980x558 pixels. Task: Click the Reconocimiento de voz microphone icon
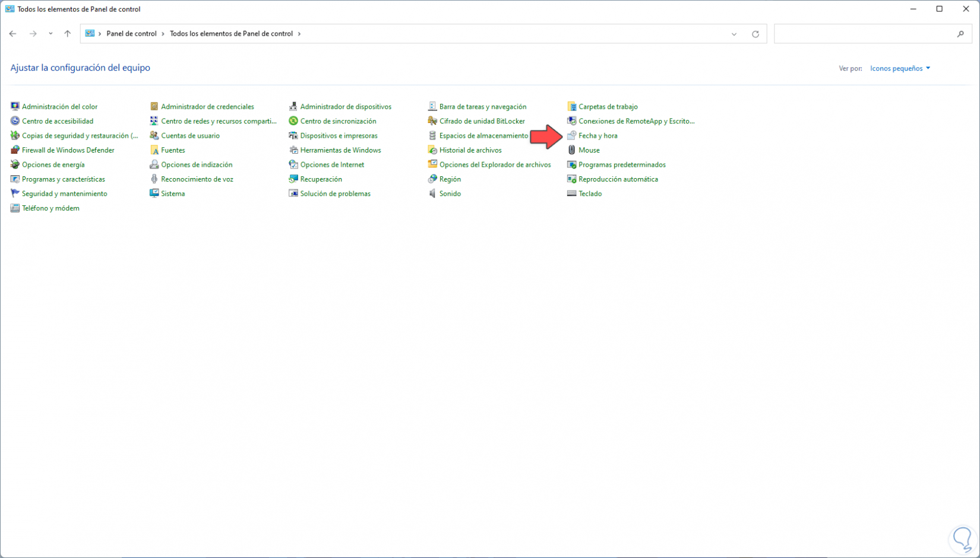(x=154, y=179)
